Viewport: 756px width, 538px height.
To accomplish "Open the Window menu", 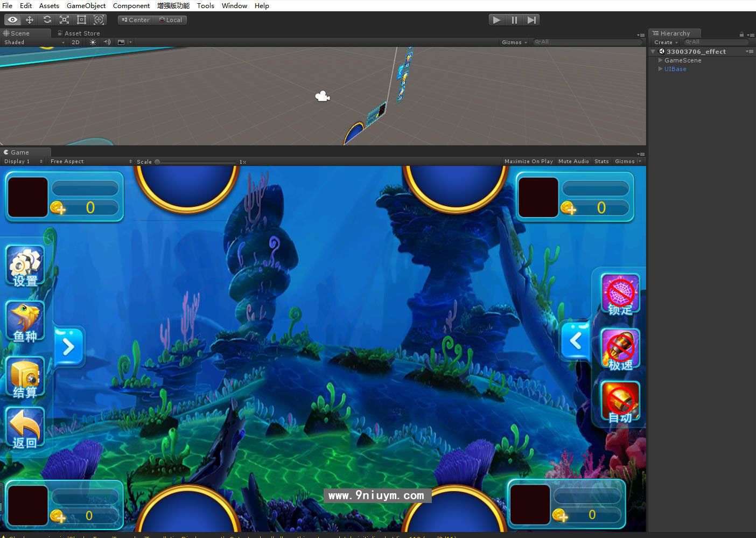I will click(235, 5).
